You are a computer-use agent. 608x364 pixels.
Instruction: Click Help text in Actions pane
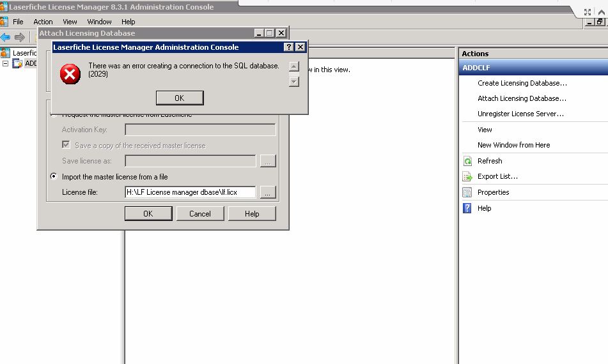(x=485, y=208)
